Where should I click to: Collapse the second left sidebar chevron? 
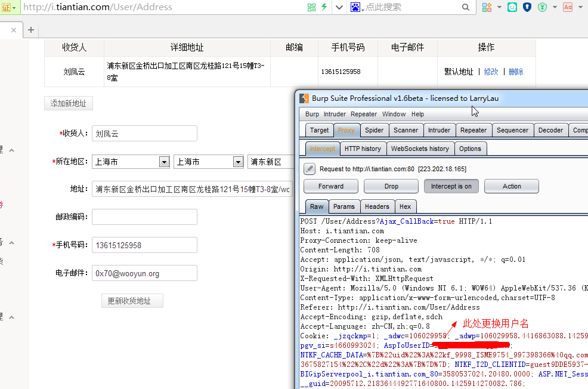tap(11, 243)
